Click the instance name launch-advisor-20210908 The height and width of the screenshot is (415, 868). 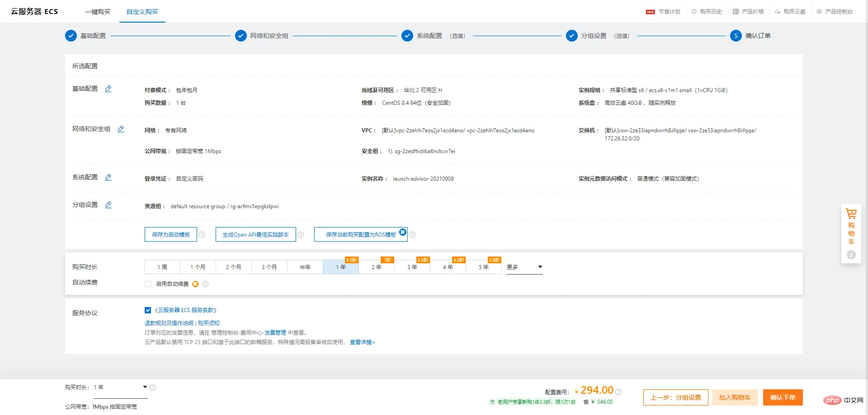click(x=423, y=179)
